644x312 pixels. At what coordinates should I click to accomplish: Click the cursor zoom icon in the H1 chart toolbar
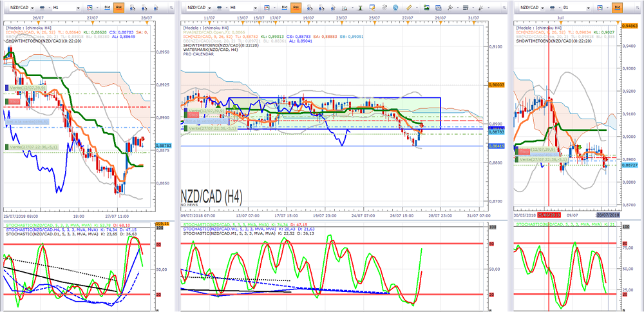(x=156, y=7)
